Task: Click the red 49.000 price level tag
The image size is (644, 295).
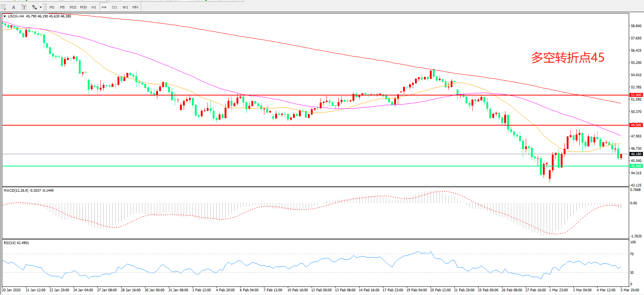Action: (636, 125)
